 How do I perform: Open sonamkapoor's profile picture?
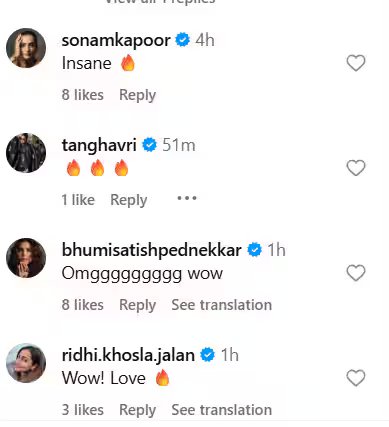coord(26,48)
